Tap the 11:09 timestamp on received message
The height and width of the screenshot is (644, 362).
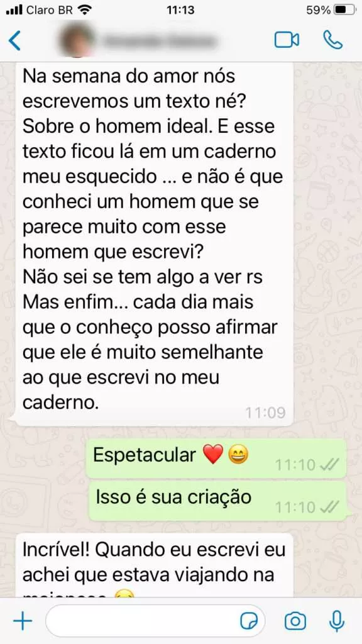click(265, 413)
